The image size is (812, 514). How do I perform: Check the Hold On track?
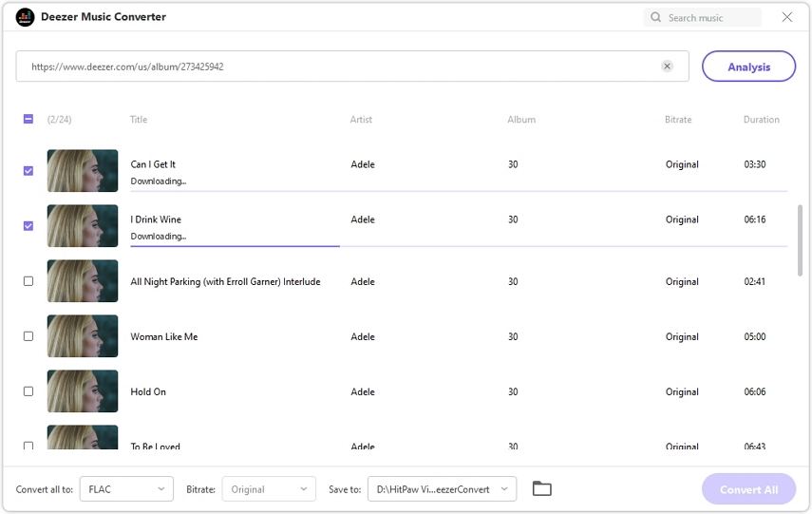[28, 391]
